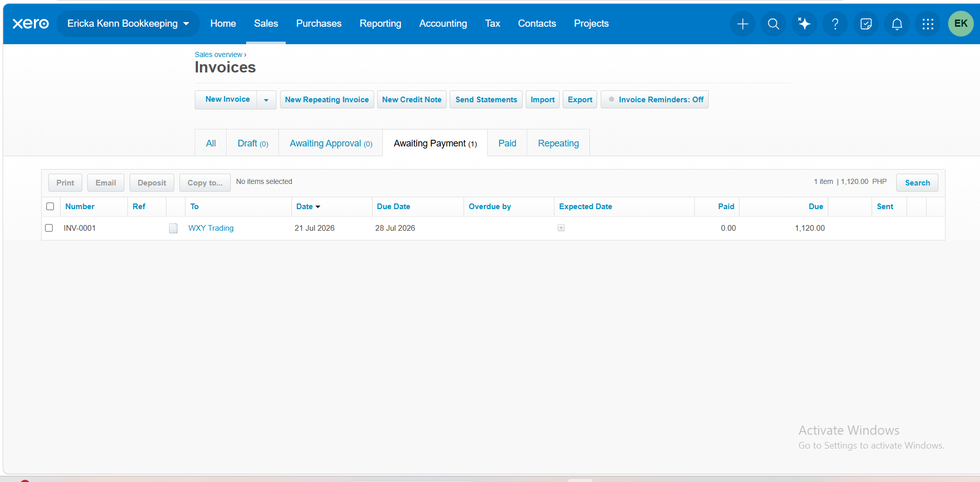Click the Send Statements button
This screenshot has height=482, width=980.
click(x=486, y=100)
